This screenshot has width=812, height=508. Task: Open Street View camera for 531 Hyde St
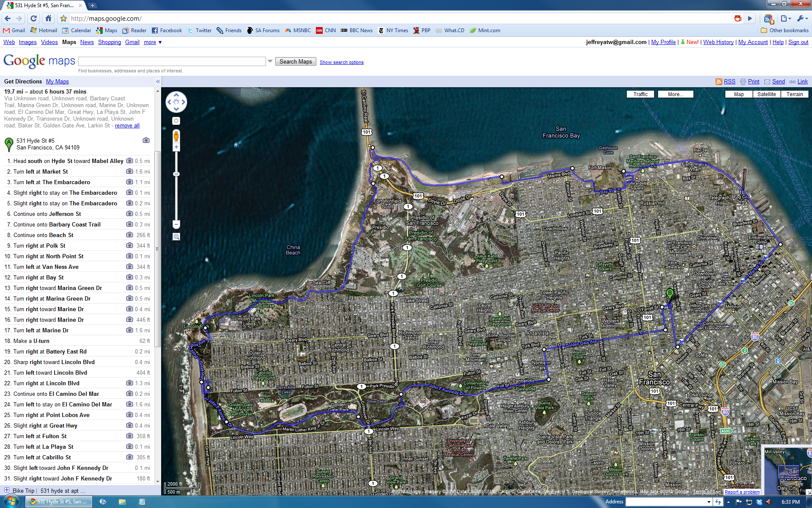point(146,140)
